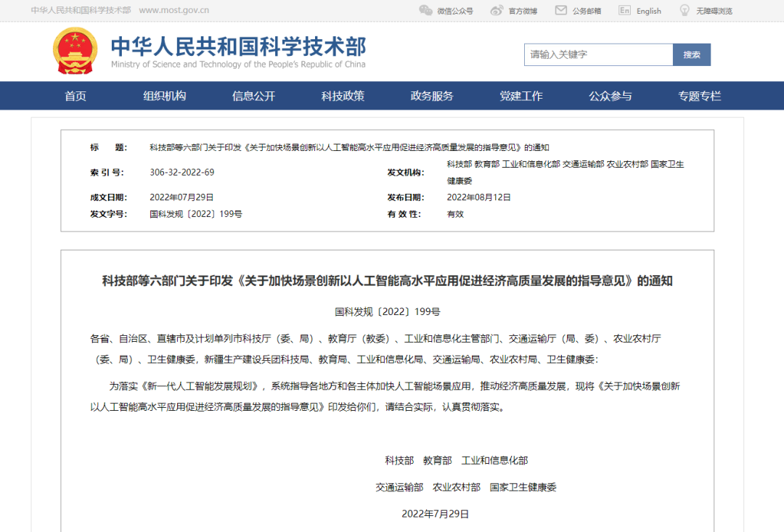The image size is (784, 532).
Task: Open the 公众参与 navigation item
Action: point(611,96)
